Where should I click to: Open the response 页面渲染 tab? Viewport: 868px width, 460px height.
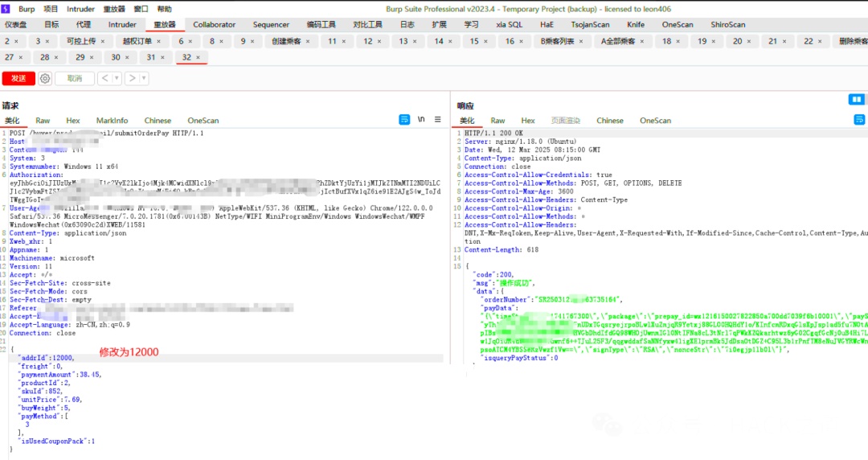click(566, 121)
